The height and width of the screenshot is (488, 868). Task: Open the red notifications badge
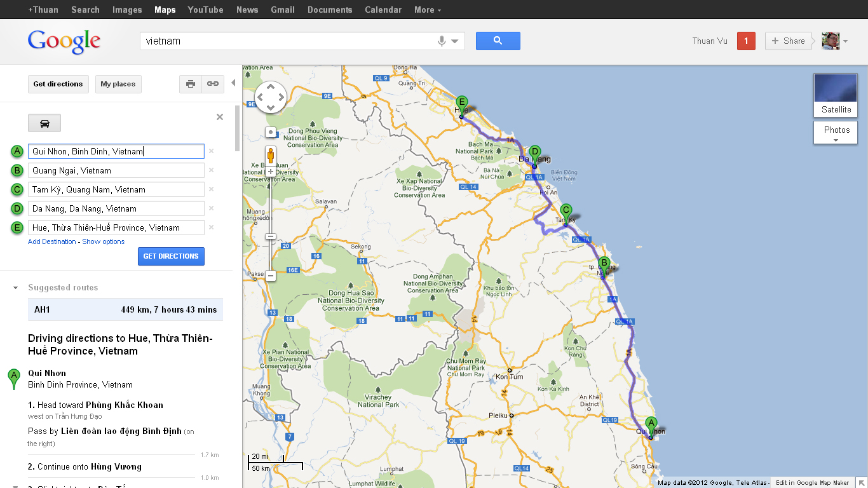pyautogui.click(x=746, y=41)
